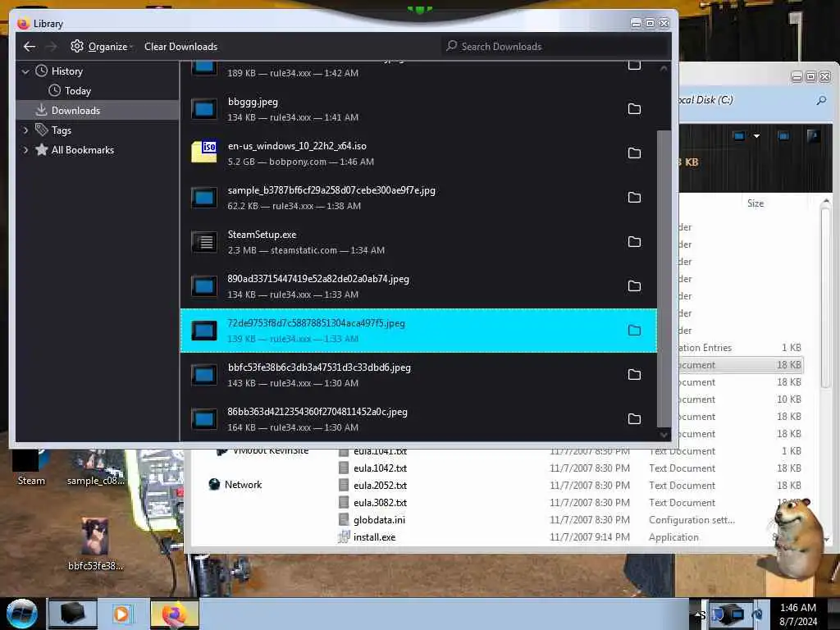Open the folder for 86bb363d4212354 jpeg
The height and width of the screenshot is (630, 840).
[x=634, y=419]
